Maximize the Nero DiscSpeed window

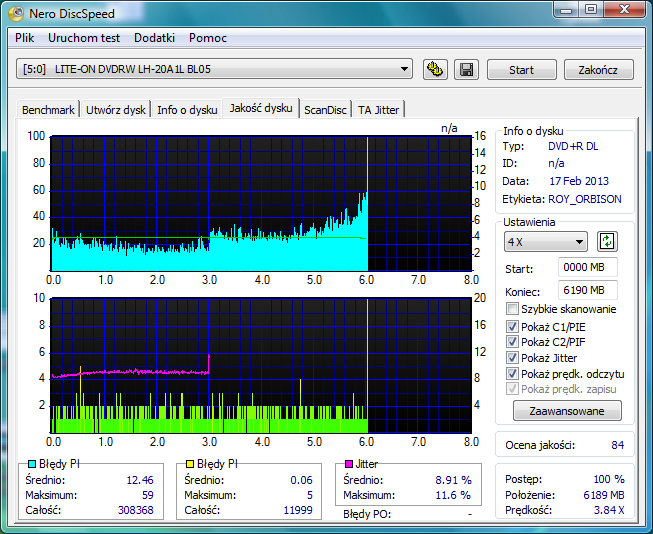coord(591,10)
